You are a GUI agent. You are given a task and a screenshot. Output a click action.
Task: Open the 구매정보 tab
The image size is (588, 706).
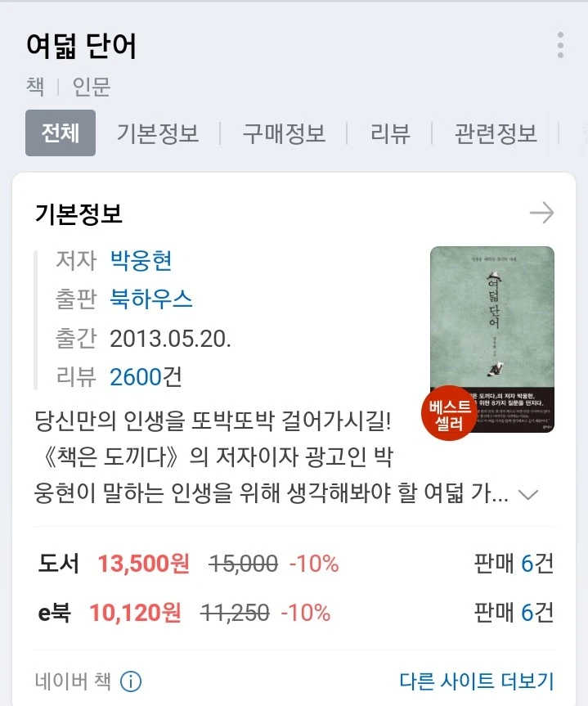(284, 133)
